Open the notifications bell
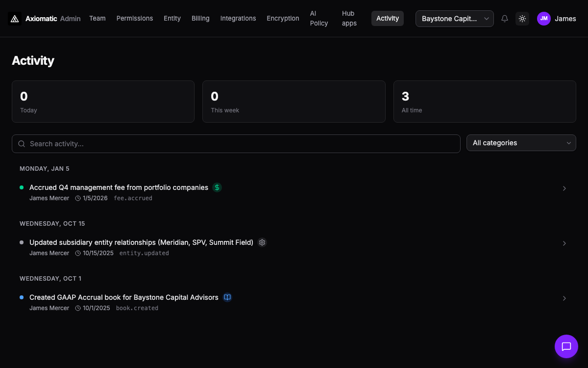Screen dimensions: 588x368 pyautogui.click(x=505, y=19)
